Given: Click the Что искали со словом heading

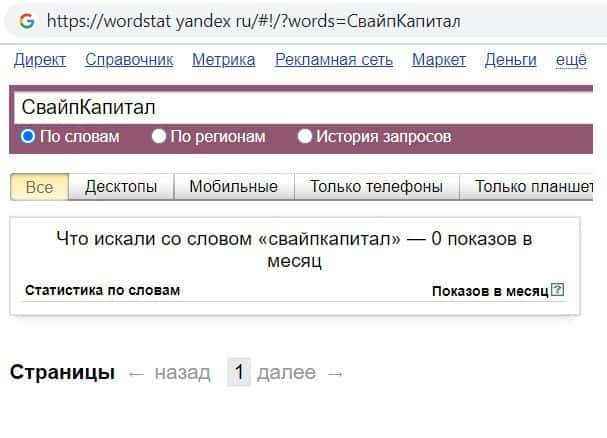Looking at the screenshot, I should pyautogui.click(x=294, y=249).
